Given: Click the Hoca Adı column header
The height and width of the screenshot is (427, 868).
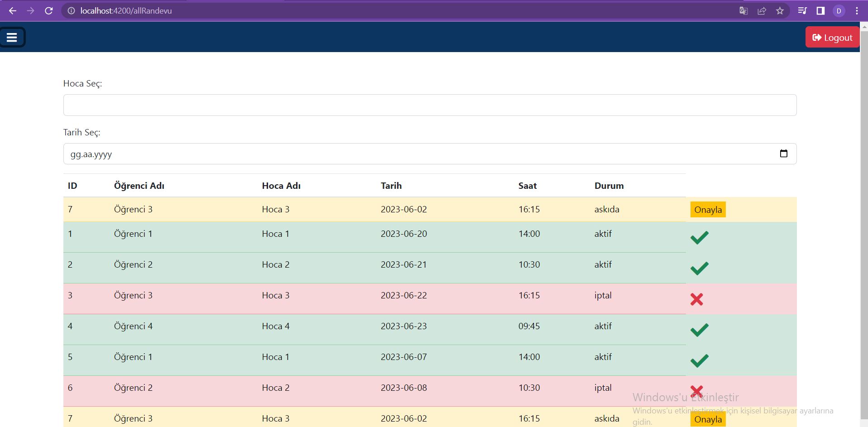Looking at the screenshot, I should coord(281,186).
